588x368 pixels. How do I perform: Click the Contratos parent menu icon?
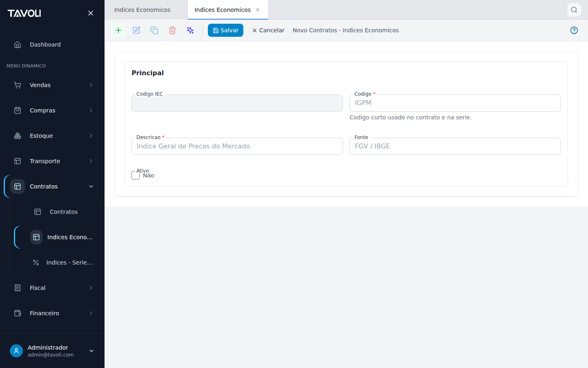(18, 186)
